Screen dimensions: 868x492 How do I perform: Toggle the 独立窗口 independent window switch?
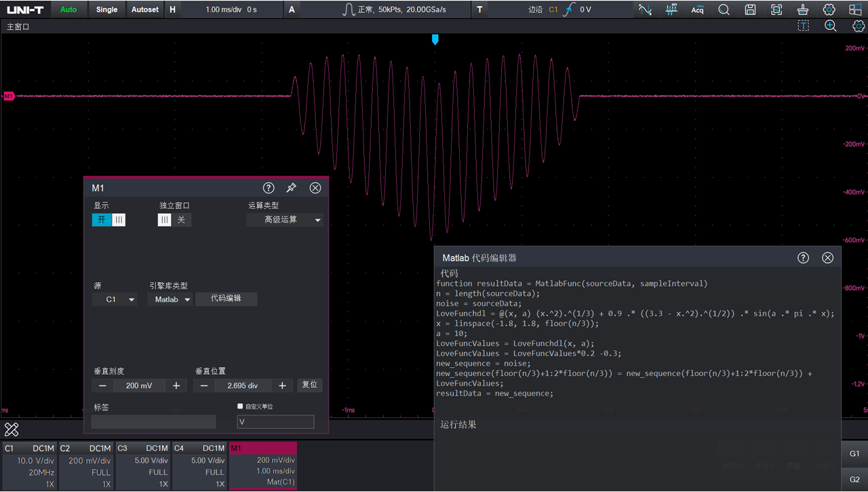pyautogui.click(x=174, y=220)
